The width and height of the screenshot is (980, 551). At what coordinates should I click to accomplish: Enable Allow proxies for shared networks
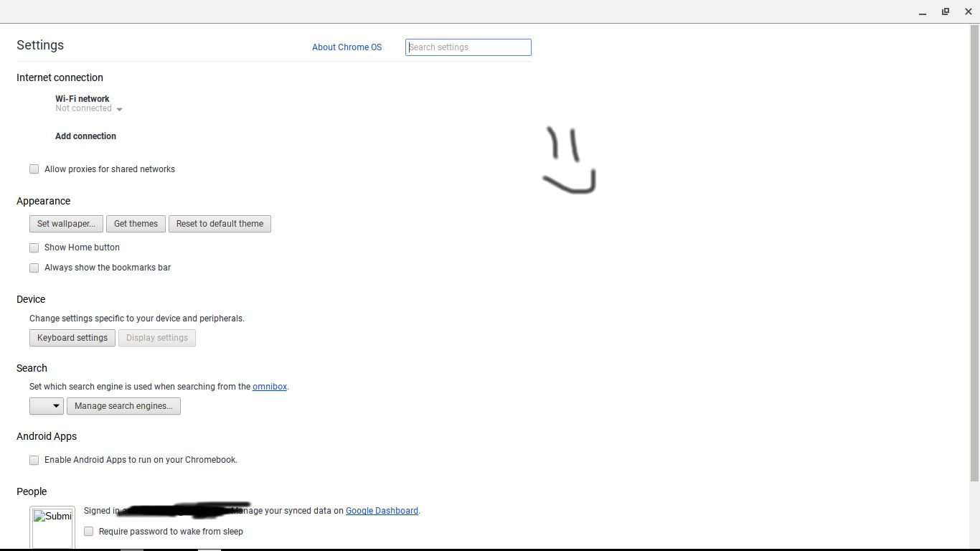coord(34,169)
